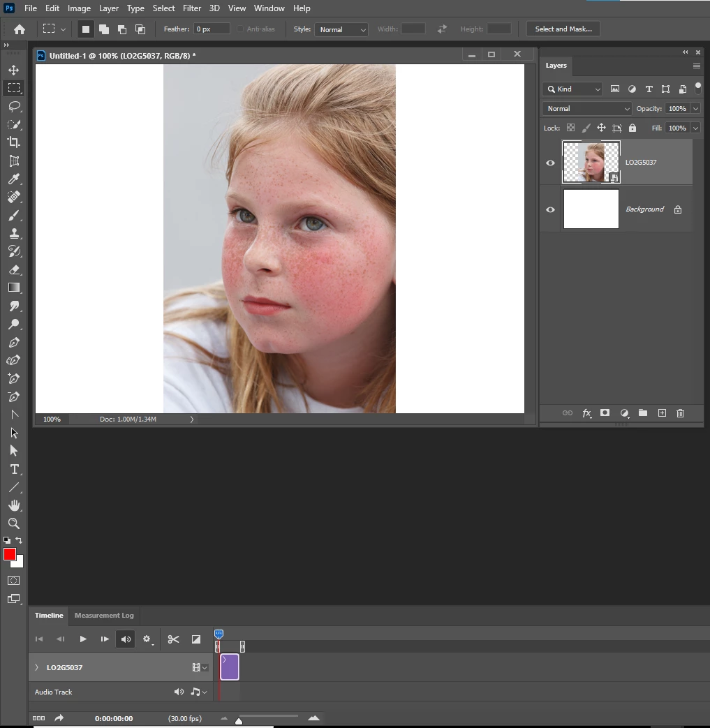This screenshot has height=728, width=710.
Task: Select the Clone Stamp tool
Action: [14, 234]
